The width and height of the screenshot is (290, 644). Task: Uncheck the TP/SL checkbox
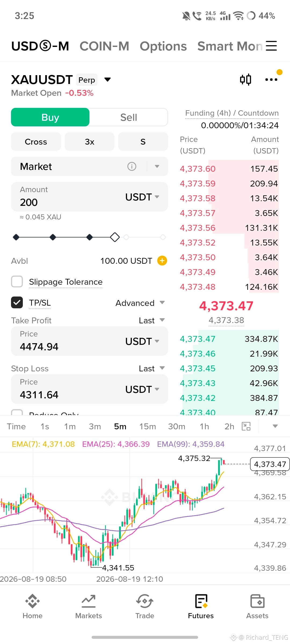[x=17, y=302]
